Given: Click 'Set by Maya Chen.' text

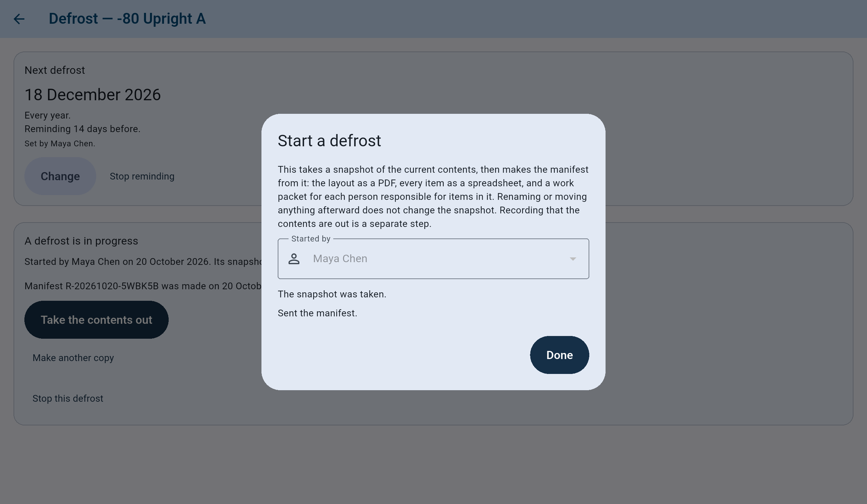Looking at the screenshot, I should (60, 144).
